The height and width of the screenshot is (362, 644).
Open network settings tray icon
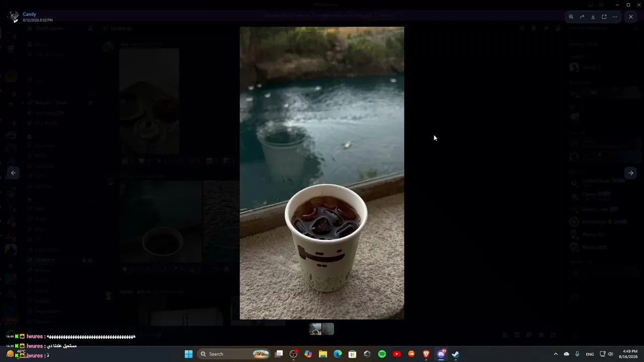602,354
